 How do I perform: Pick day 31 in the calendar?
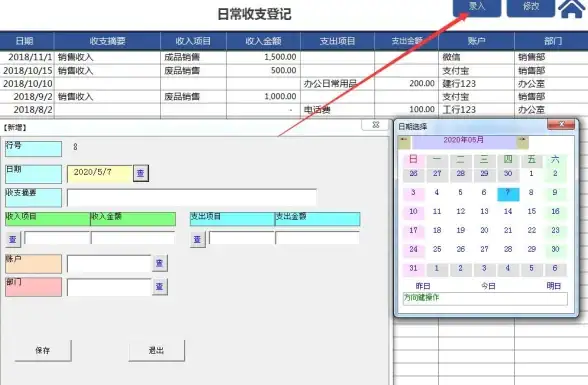[413, 269]
